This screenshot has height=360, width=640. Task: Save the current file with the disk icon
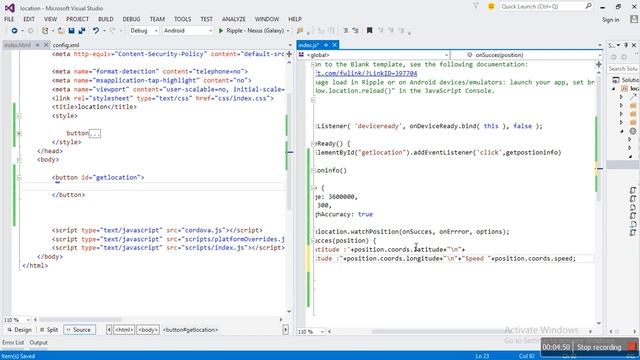pos(71,31)
